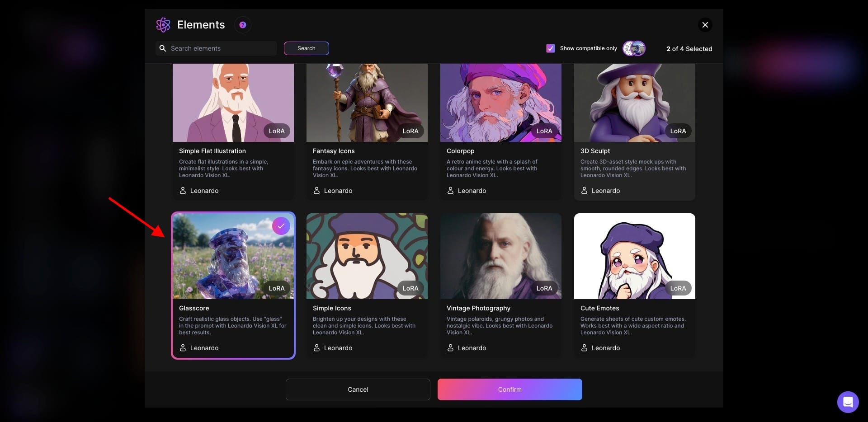Click the LoRA badge on 3D Sculpt

[x=678, y=131]
